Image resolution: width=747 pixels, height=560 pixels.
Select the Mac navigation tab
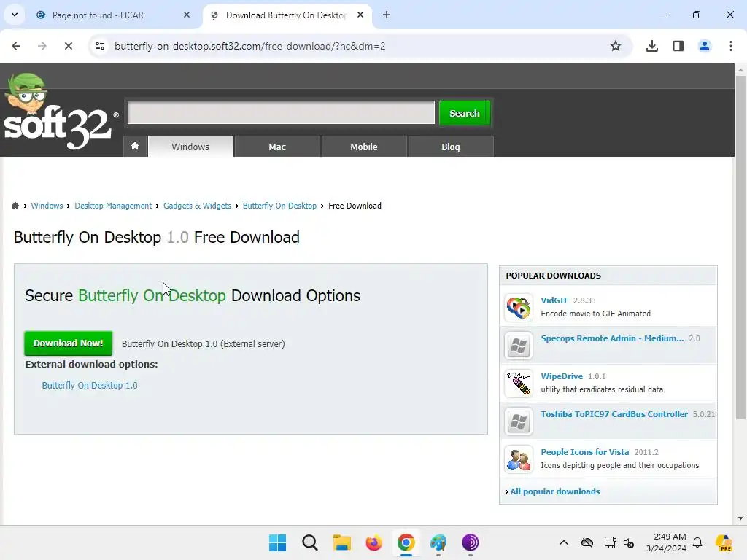(x=277, y=147)
